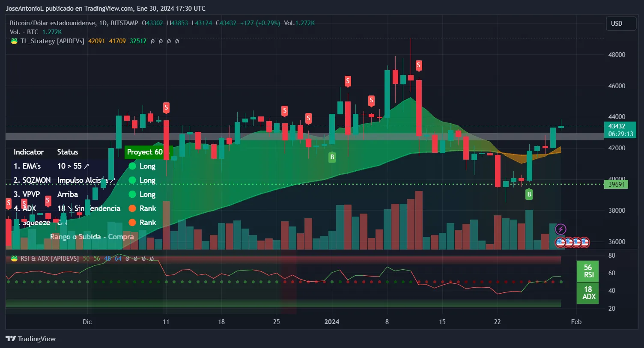
Task: Click the 3. VPVP row label
Action: pos(27,194)
